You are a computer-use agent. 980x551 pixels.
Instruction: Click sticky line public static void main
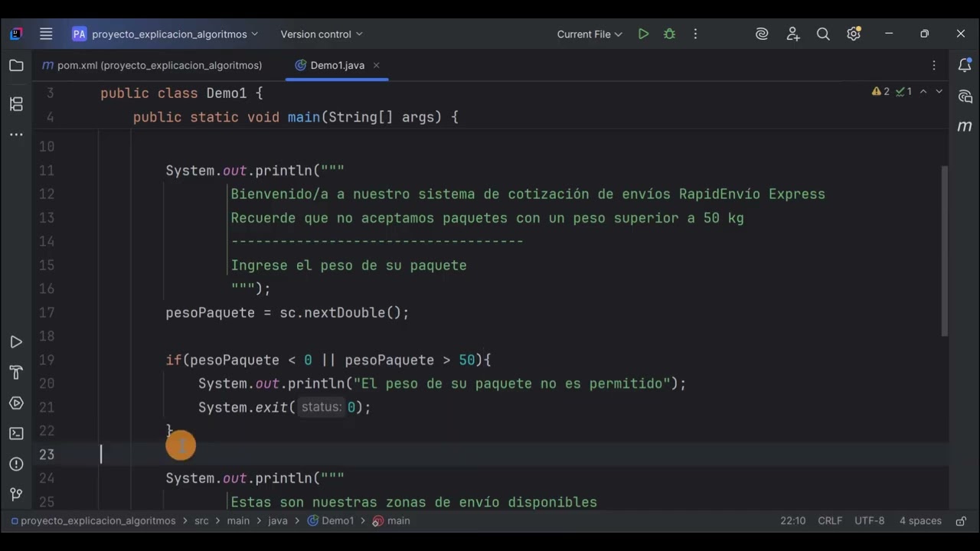pos(296,117)
